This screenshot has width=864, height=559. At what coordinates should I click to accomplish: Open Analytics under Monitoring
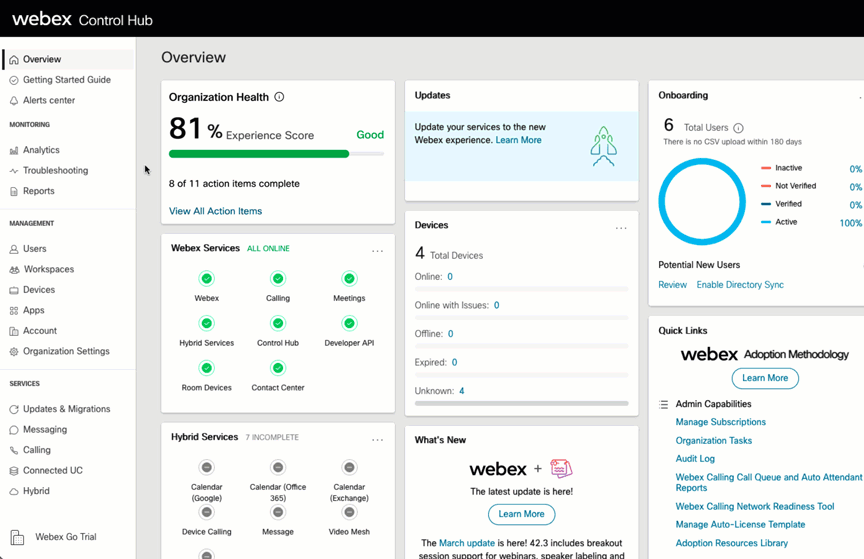(x=41, y=150)
